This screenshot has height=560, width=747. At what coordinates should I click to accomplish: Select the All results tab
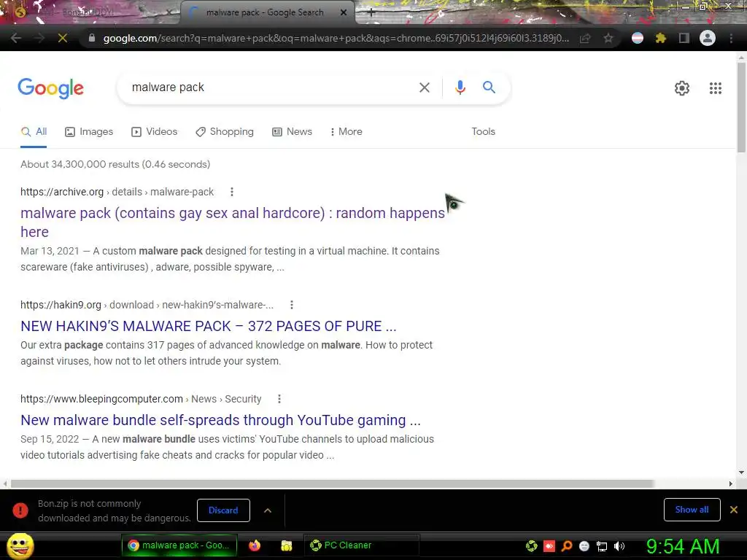click(x=34, y=132)
